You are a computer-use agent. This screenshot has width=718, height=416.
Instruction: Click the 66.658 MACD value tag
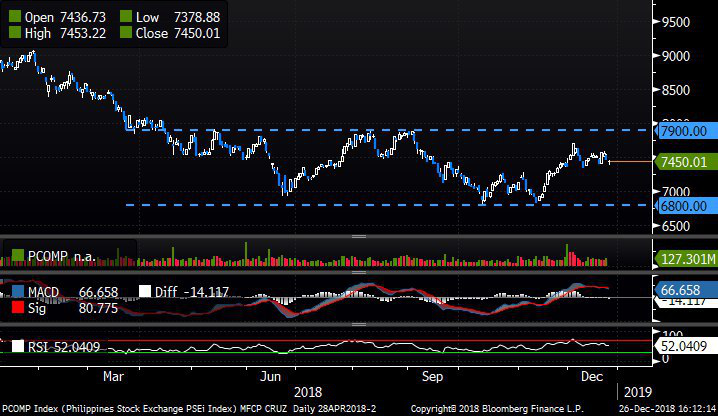click(x=684, y=288)
